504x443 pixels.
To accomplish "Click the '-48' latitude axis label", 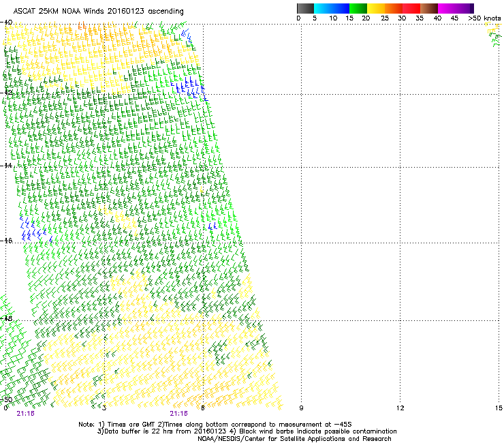I will click(x=6, y=318).
